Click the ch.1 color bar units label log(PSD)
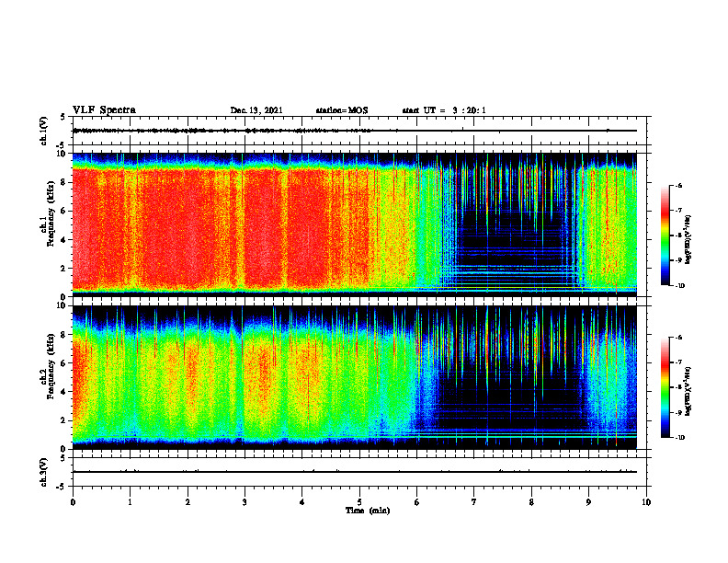 point(688,239)
